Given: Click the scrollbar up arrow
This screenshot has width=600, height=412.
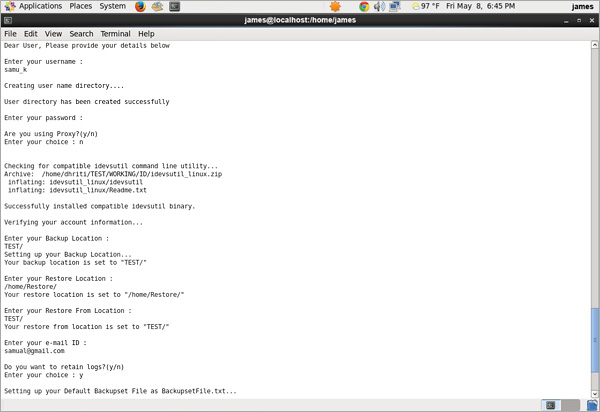Looking at the screenshot, I should pyautogui.click(x=595, y=45).
